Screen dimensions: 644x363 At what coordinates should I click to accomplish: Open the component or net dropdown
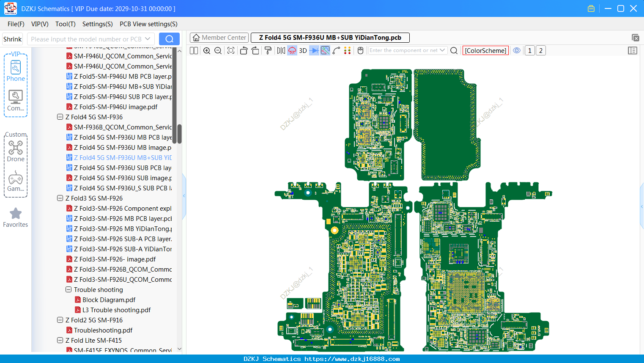click(x=442, y=50)
